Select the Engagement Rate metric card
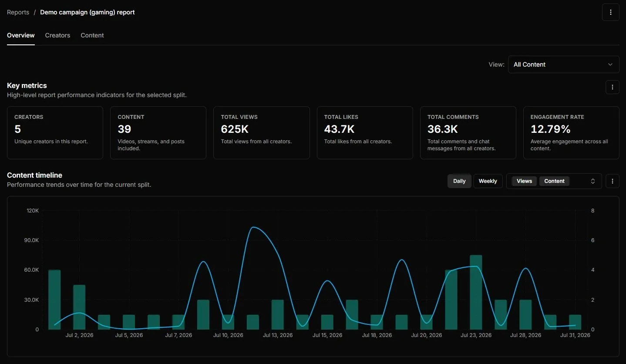This screenshot has height=364, width=626. (x=571, y=133)
